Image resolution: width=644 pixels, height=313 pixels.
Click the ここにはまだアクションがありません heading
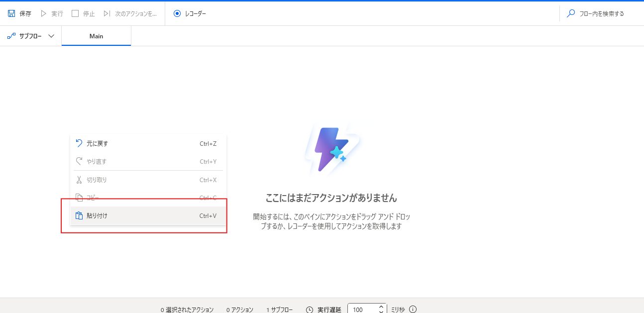[x=331, y=198]
